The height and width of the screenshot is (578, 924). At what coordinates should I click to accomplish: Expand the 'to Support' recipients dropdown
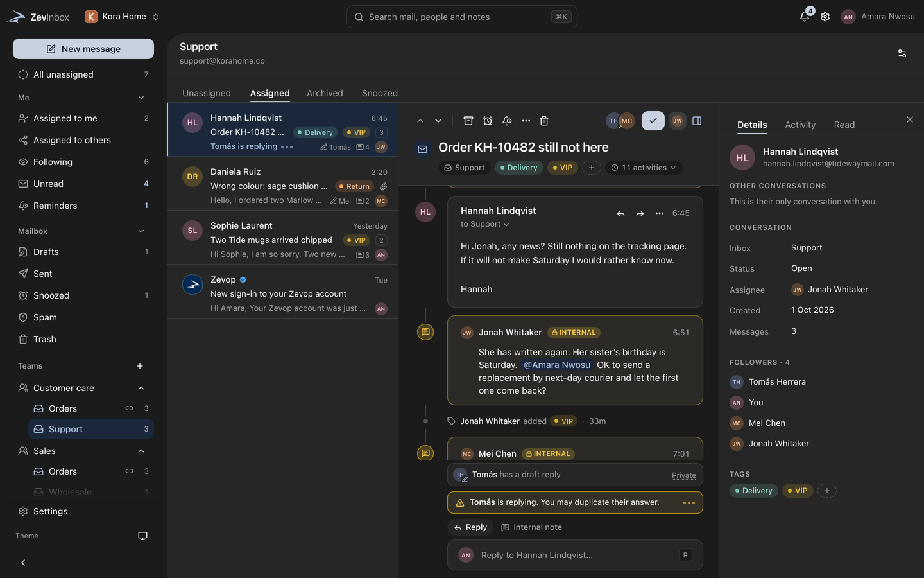[485, 224]
